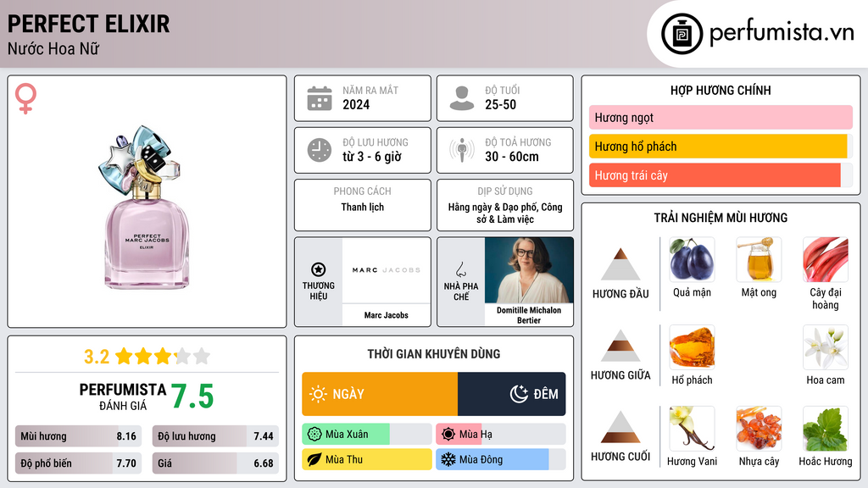Click the Hoa cam orange blossom image

(x=826, y=347)
